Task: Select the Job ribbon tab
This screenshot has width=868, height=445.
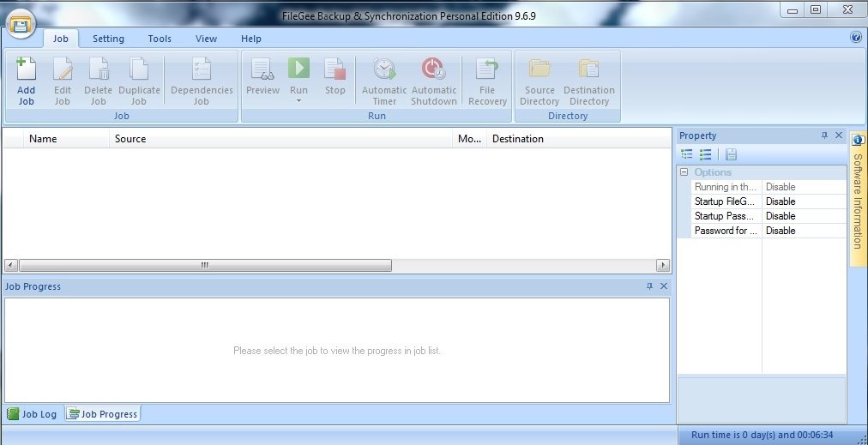Action: pyautogui.click(x=61, y=39)
